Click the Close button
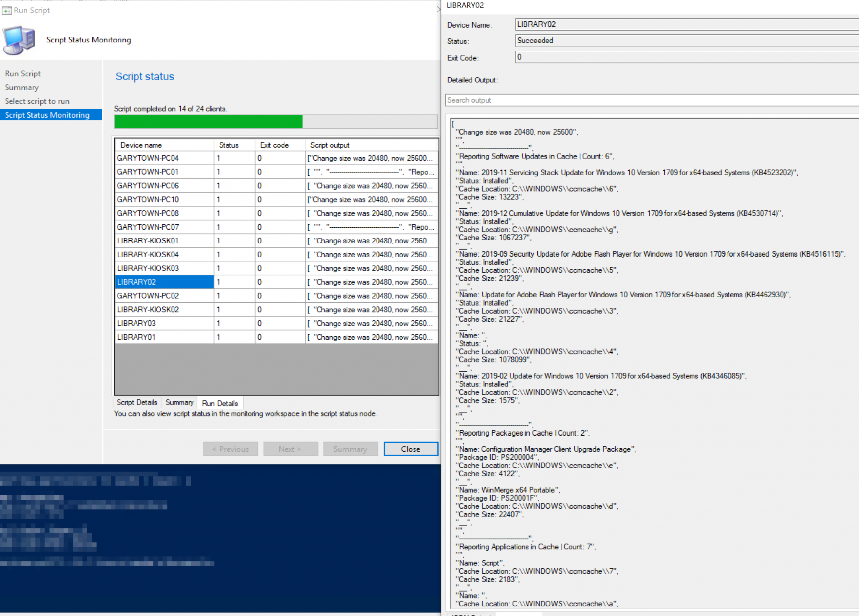 coord(411,449)
